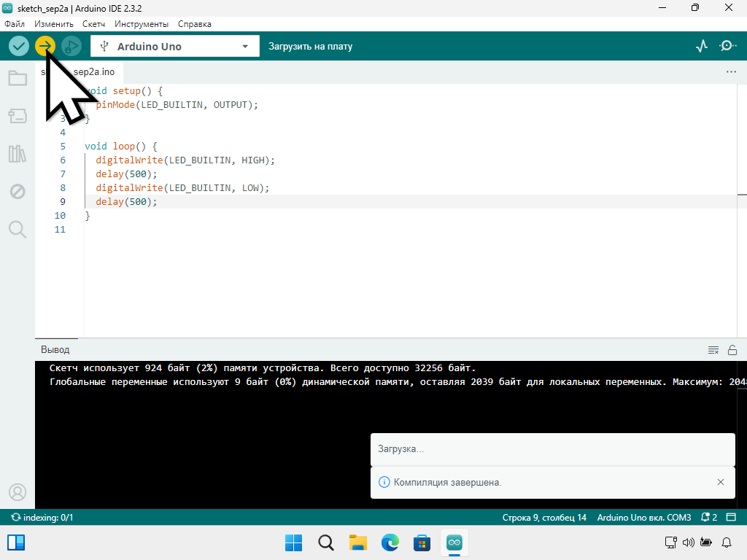Click line number 9 in the gutter
747x560 pixels.
click(63, 202)
